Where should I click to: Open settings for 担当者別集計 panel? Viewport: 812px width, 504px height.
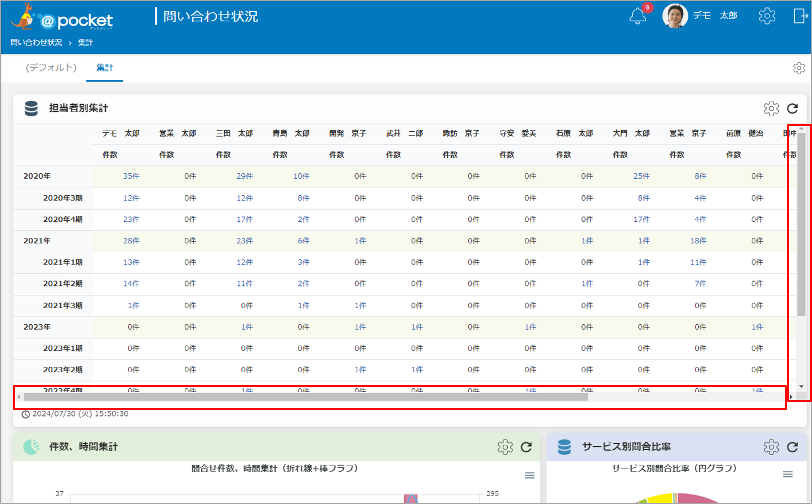point(771,108)
